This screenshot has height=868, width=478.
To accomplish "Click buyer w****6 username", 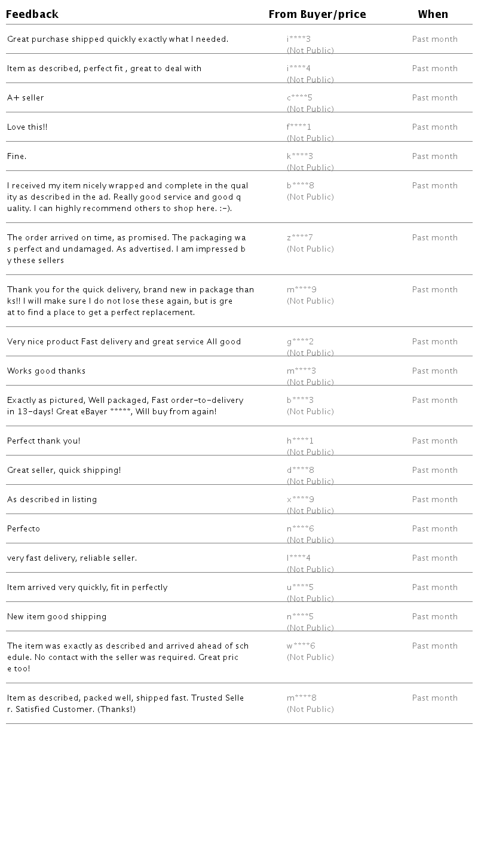I will pyautogui.click(x=301, y=646).
